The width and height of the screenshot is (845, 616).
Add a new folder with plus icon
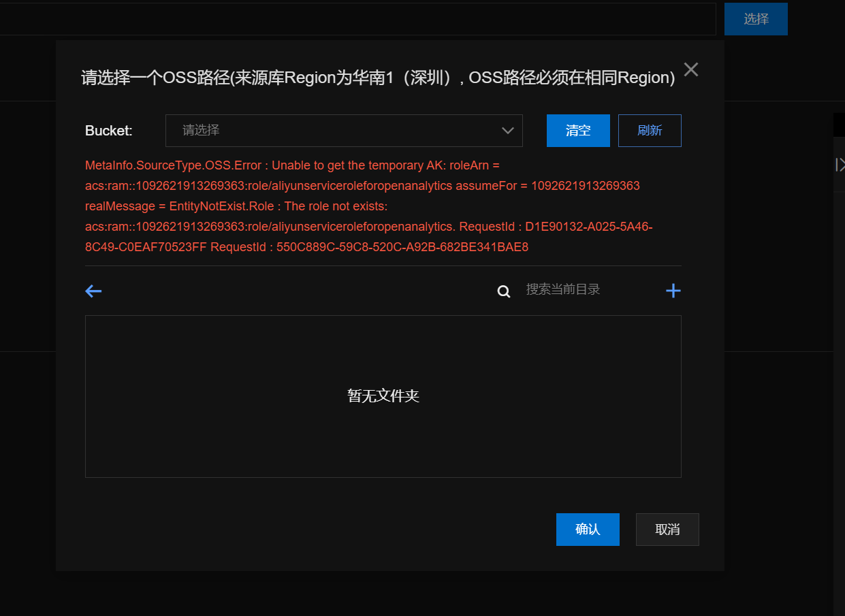(x=673, y=291)
